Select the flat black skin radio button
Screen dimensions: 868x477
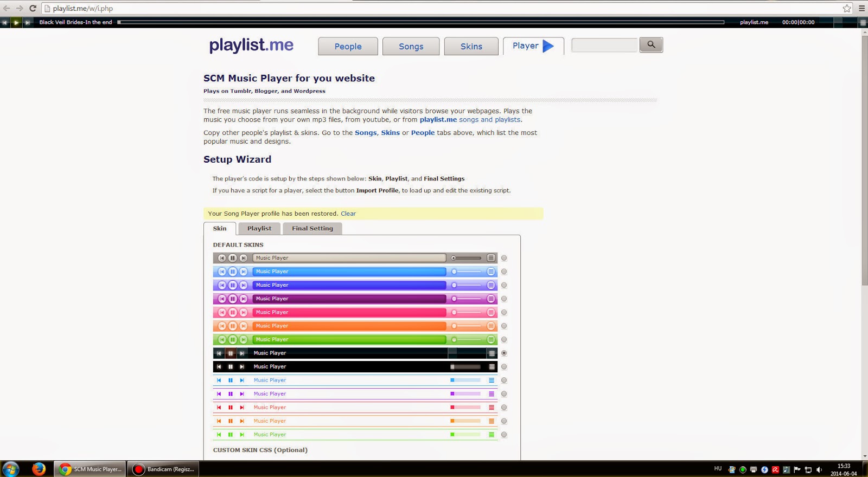tap(504, 367)
